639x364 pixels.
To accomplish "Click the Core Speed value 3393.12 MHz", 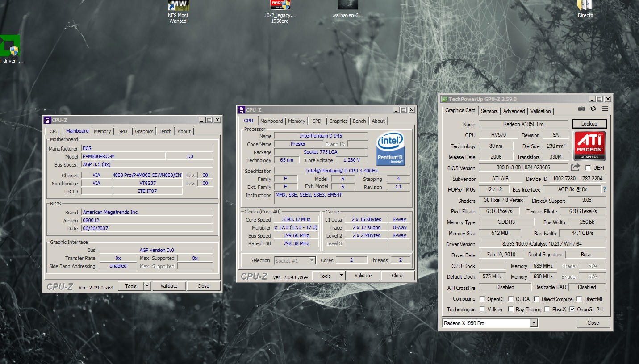I will pos(296,219).
